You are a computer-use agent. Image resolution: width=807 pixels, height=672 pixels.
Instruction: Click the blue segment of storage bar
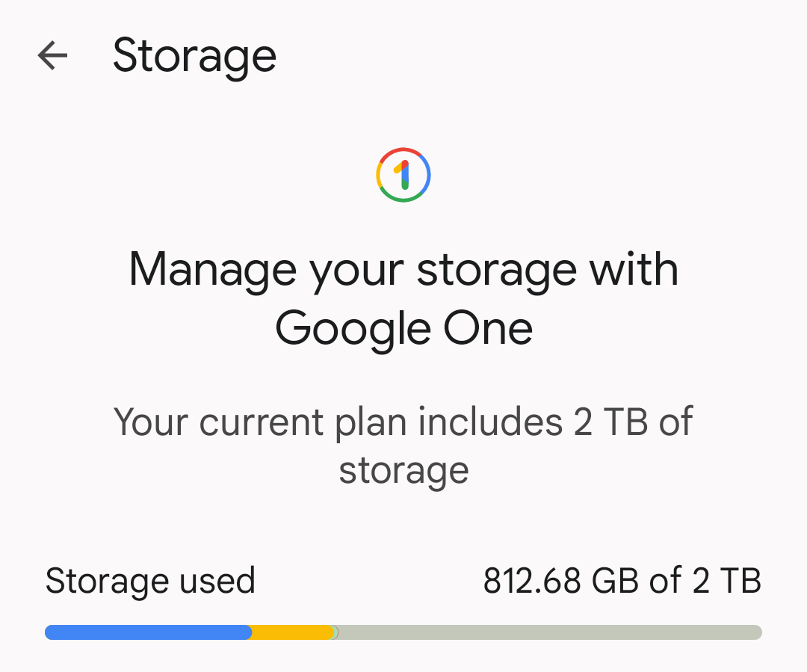click(148, 632)
